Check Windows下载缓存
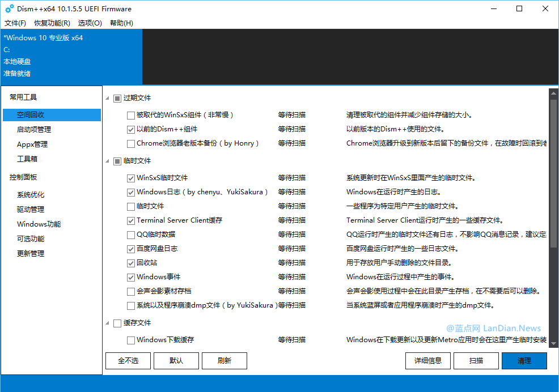Image resolution: width=559 pixels, height=392 pixels. [130, 339]
